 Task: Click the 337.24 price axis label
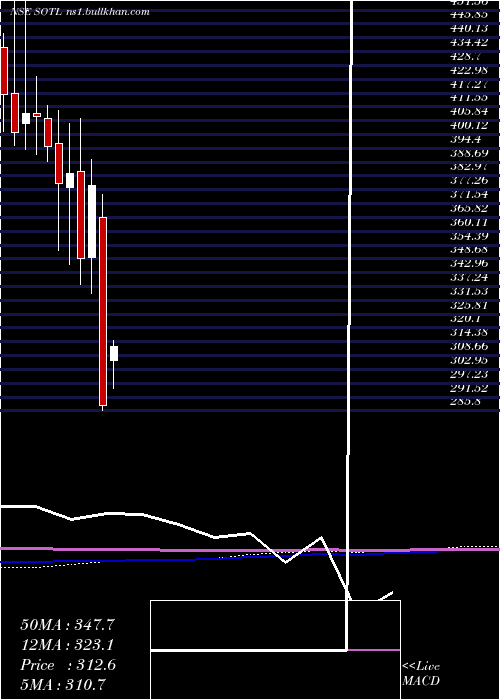click(469, 277)
